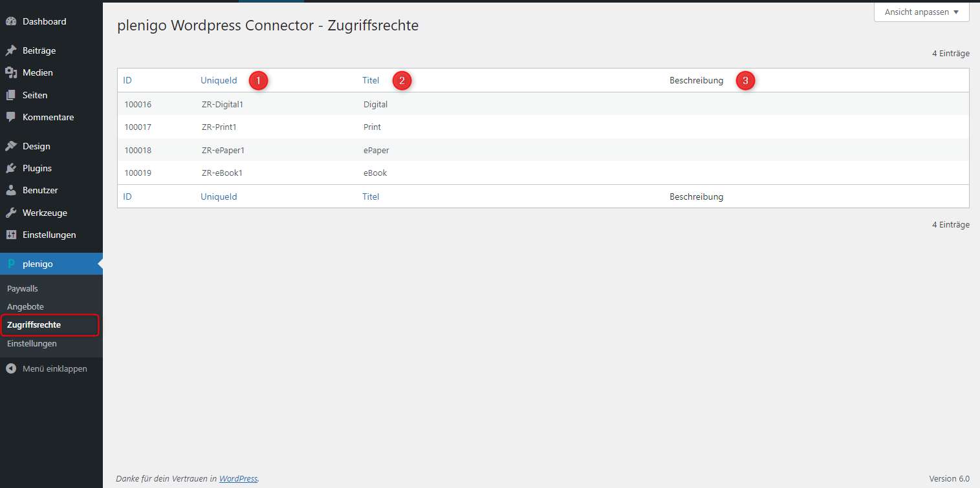Sort by UniqueId in table header
980x488 pixels.
coord(219,81)
